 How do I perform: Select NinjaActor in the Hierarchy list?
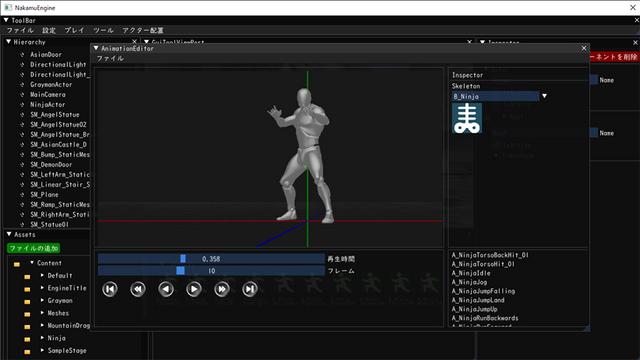(47, 104)
